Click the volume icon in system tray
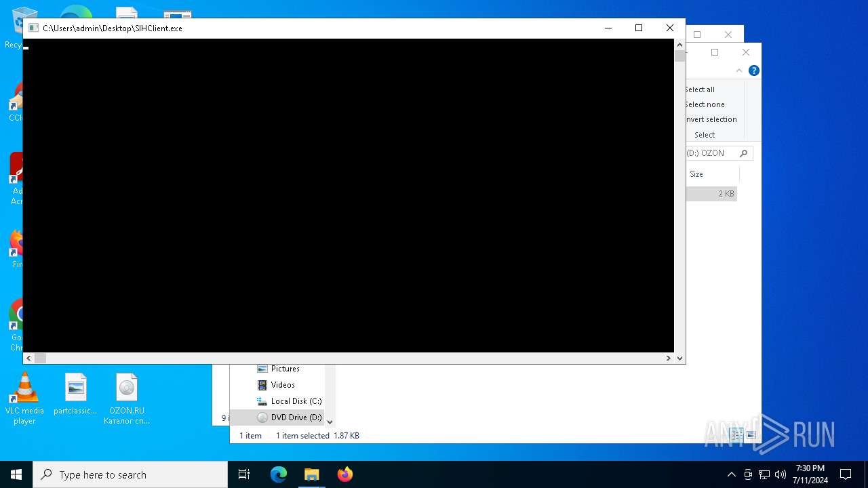Image resolution: width=868 pixels, height=488 pixels. click(x=781, y=474)
